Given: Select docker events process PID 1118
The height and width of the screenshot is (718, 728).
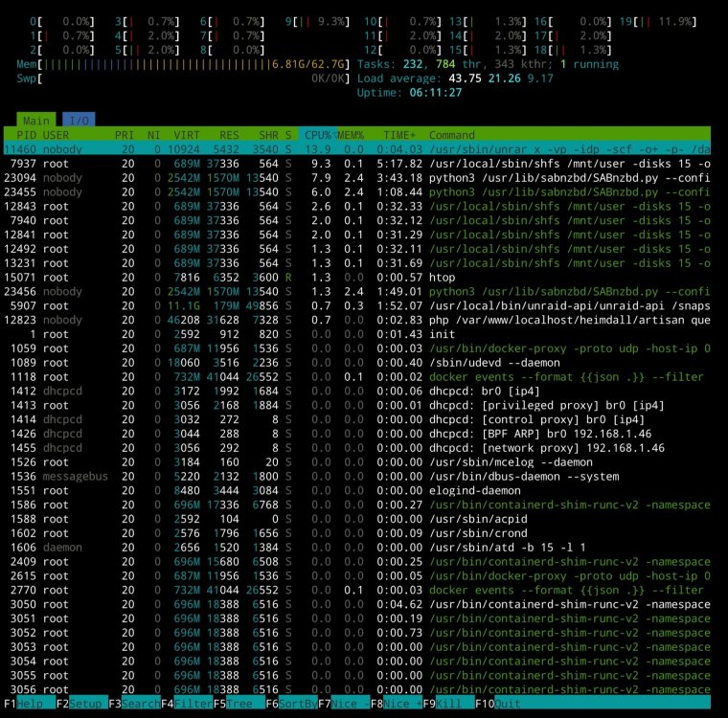Looking at the screenshot, I should tap(357, 377).
